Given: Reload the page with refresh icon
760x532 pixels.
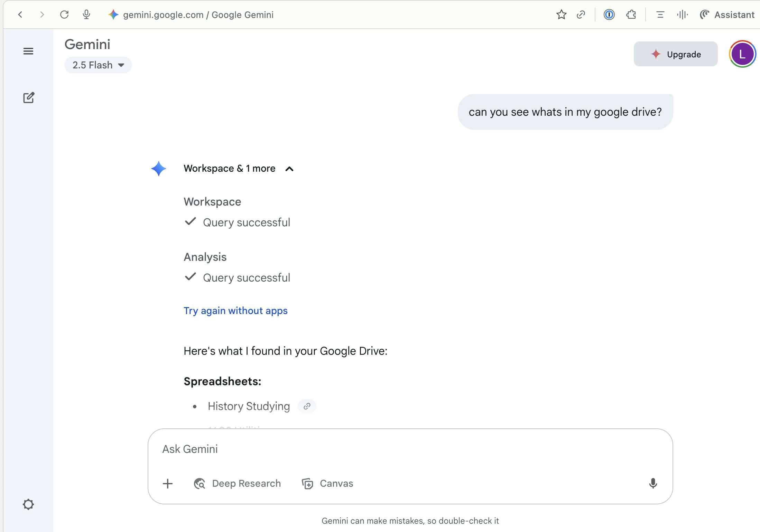Looking at the screenshot, I should [64, 15].
